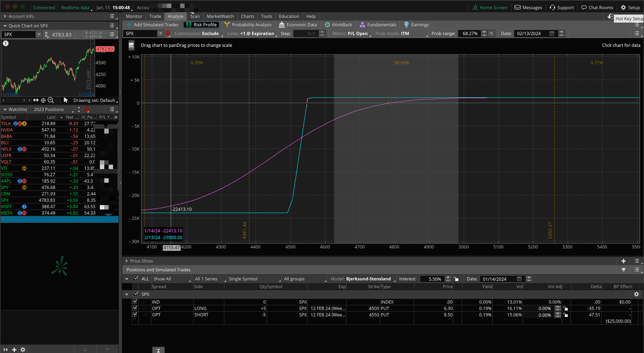
Task: Open the Risk Profile view
Action: [x=202, y=25]
